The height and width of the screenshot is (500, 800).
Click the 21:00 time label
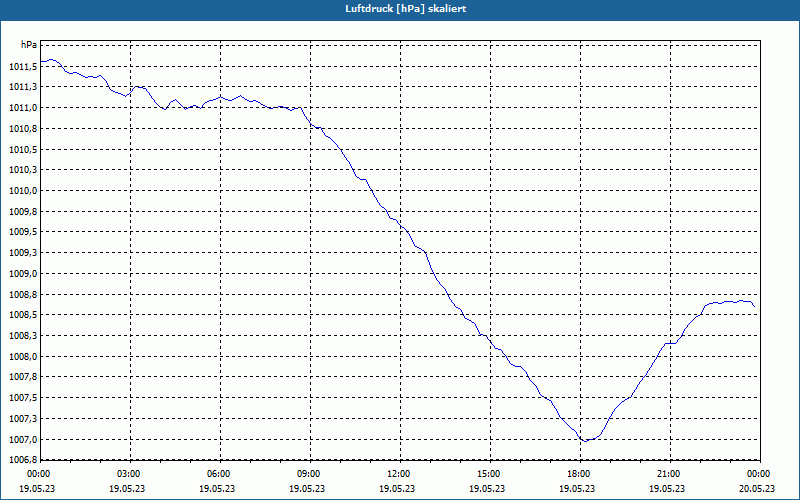[x=667, y=474]
